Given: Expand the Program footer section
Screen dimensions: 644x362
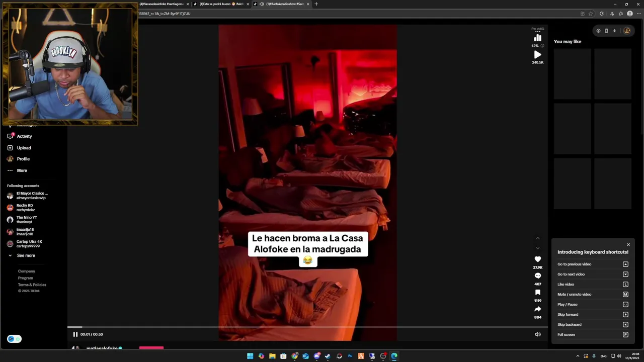Looking at the screenshot, I should coord(26,278).
